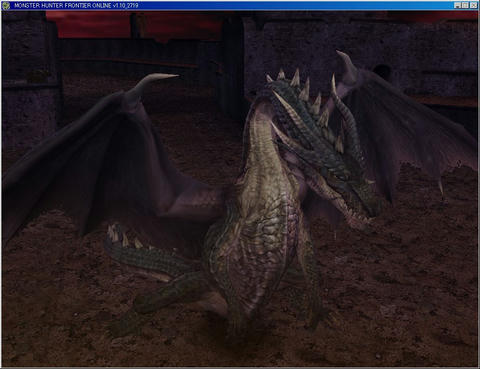The width and height of the screenshot is (480, 369).
Task: Click the title text MONSTER HUNTER FRONTIER ONLINE
Action: pyautogui.click(x=63, y=5)
